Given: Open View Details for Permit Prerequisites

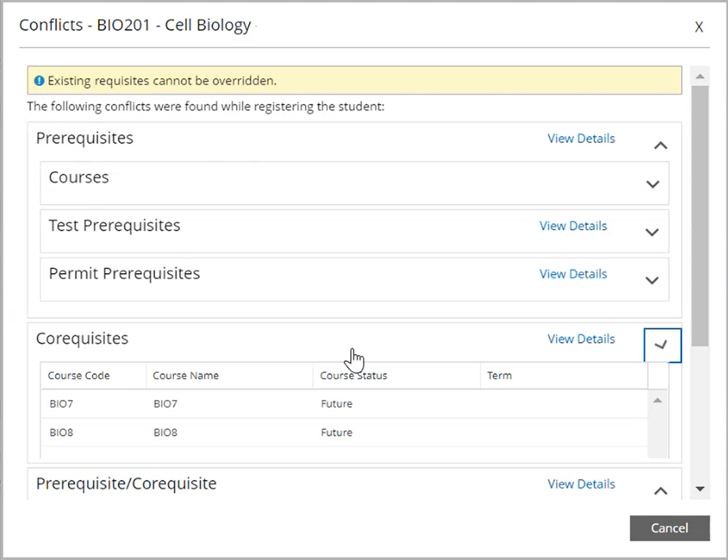Looking at the screenshot, I should [573, 274].
